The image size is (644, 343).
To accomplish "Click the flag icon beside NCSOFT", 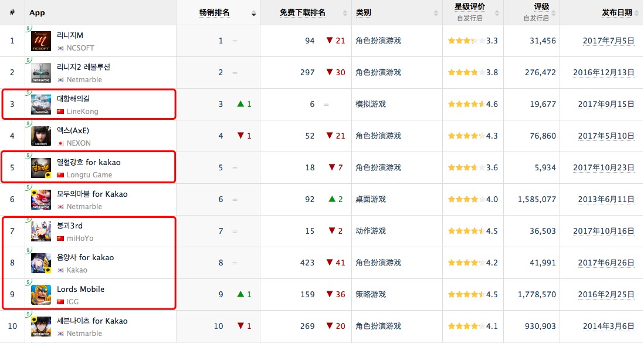I will 61,48.
